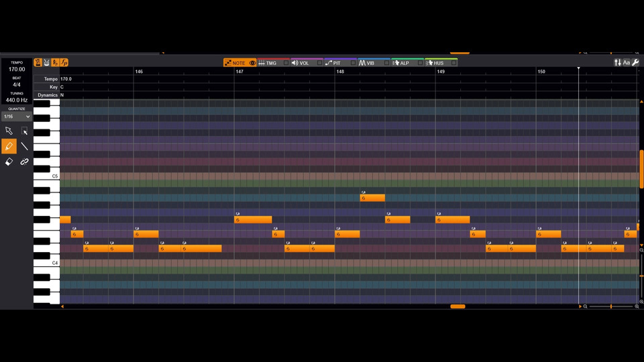Open the Quantize 1/16 dropdown

[16, 117]
